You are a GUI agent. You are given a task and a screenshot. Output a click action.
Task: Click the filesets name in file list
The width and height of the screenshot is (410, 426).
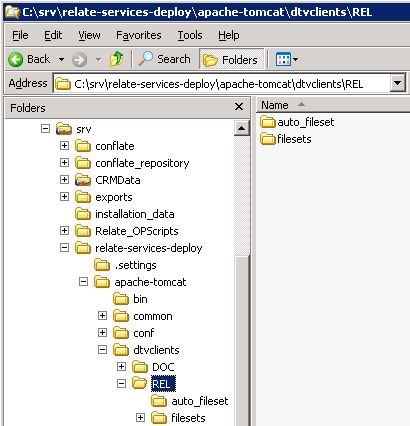(294, 139)
